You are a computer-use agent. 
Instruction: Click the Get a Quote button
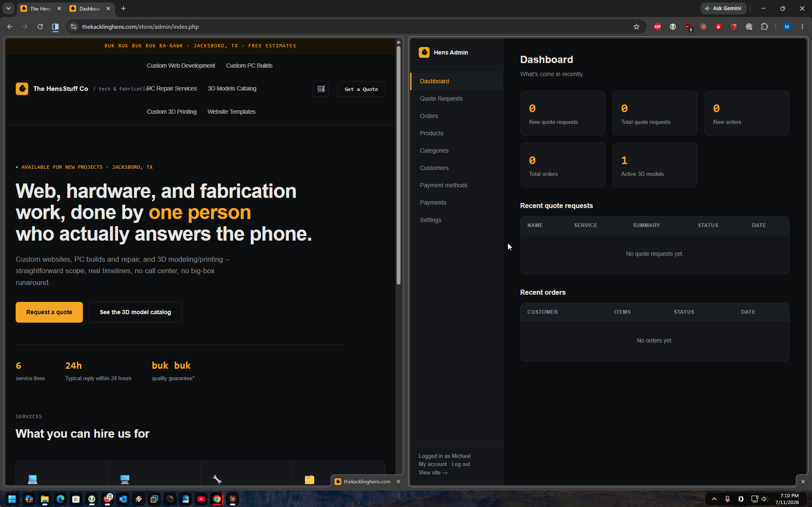(361, 89)
